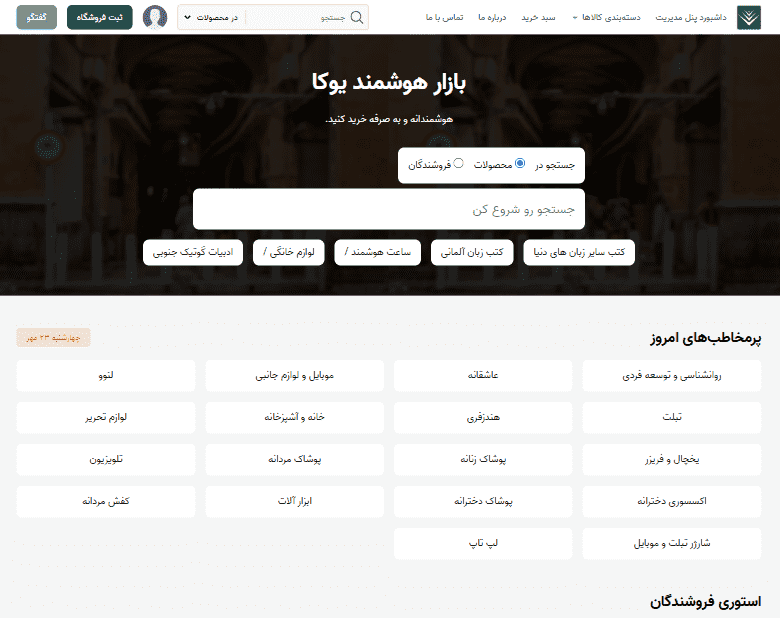Image resolution: width=780 pixels, height=618 pixels.
Task: Choose the کتب زبان آلمانی suggestion chip
Action: [x=473, y=253]
